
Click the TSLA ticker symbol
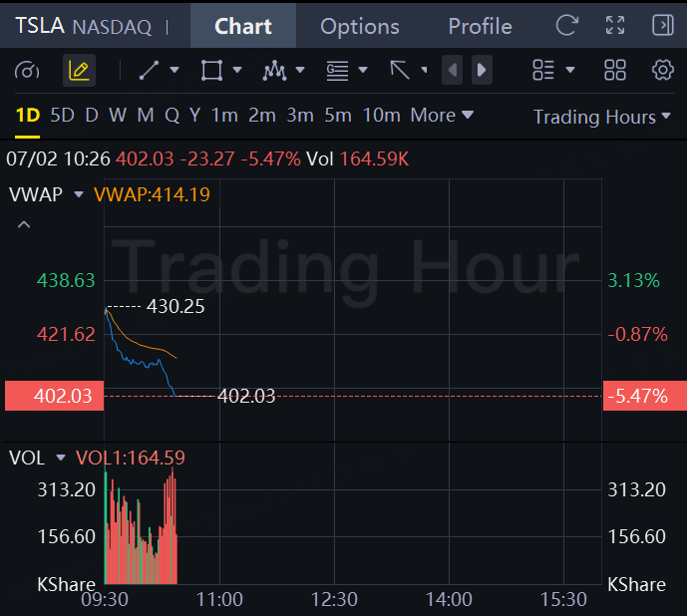tap(40, 25)
